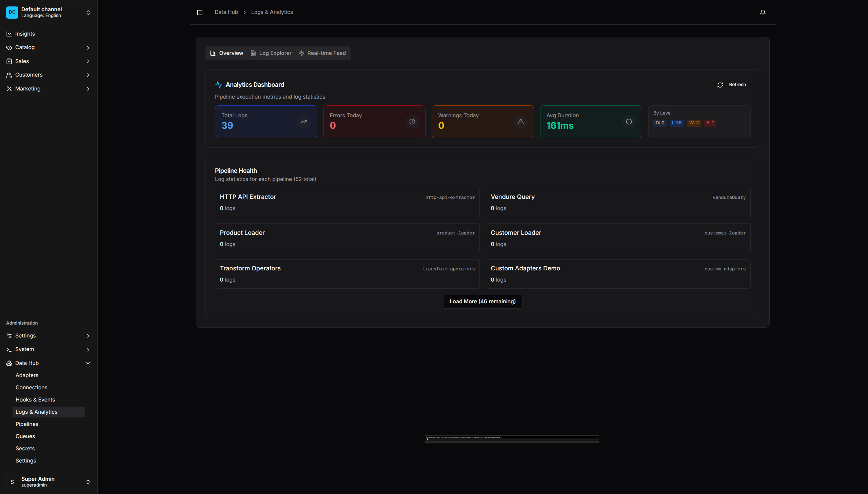Click the clock icon in Avg Duration

pyautogui.click(x=629, y=122)
